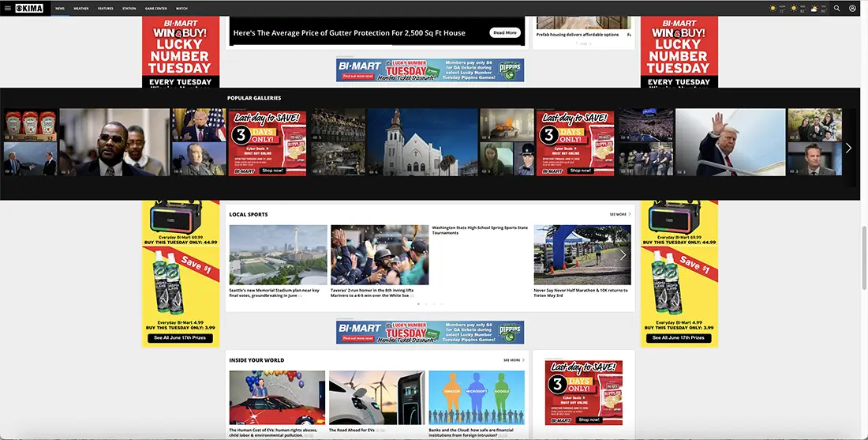Open the search magnifier icon
This screenshot has height=440, width=868.
(x=837, y=9)
